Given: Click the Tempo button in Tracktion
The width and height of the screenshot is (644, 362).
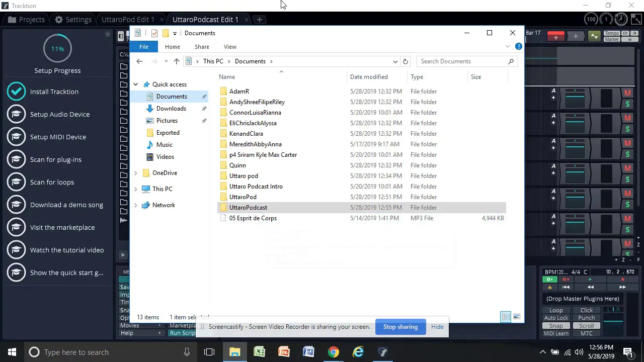Looking at the screenshot, I should 612,34.
